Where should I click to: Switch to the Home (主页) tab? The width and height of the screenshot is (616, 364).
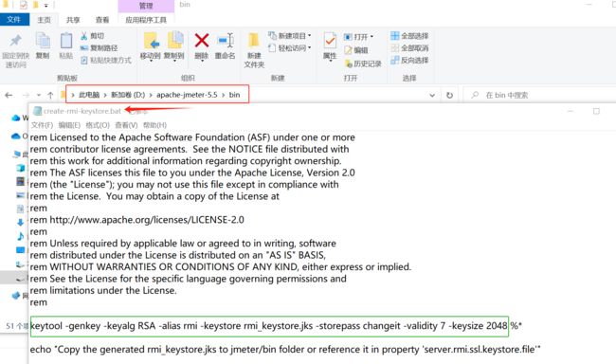[x=44, y=20]
